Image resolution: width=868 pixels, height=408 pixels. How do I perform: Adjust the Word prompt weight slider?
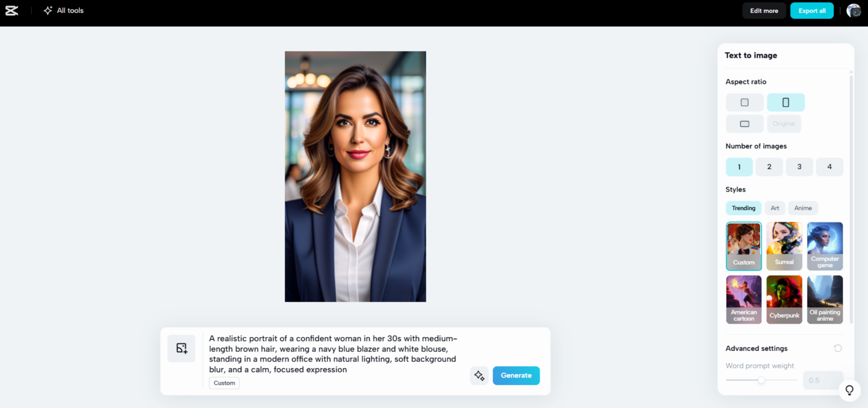click(x=761, y=380)
